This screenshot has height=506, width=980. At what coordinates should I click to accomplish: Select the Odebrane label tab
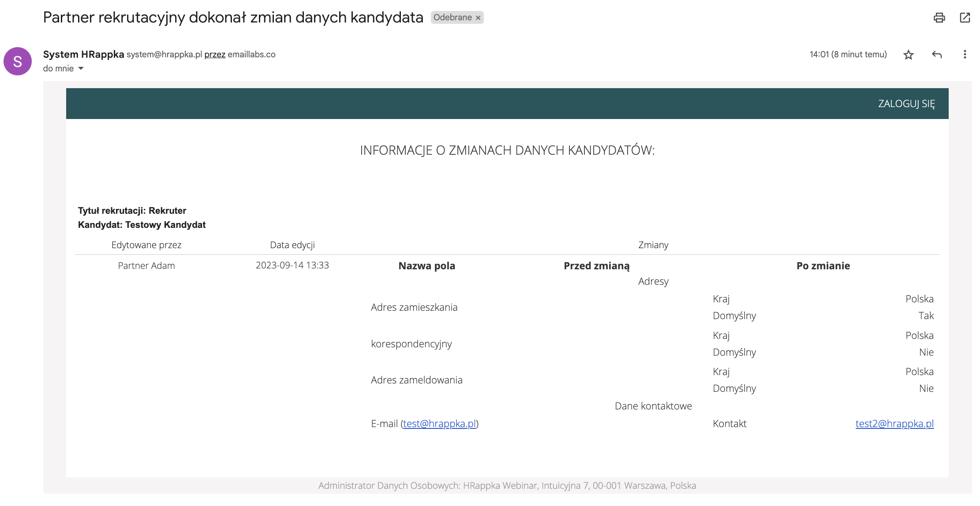point(453,17)
